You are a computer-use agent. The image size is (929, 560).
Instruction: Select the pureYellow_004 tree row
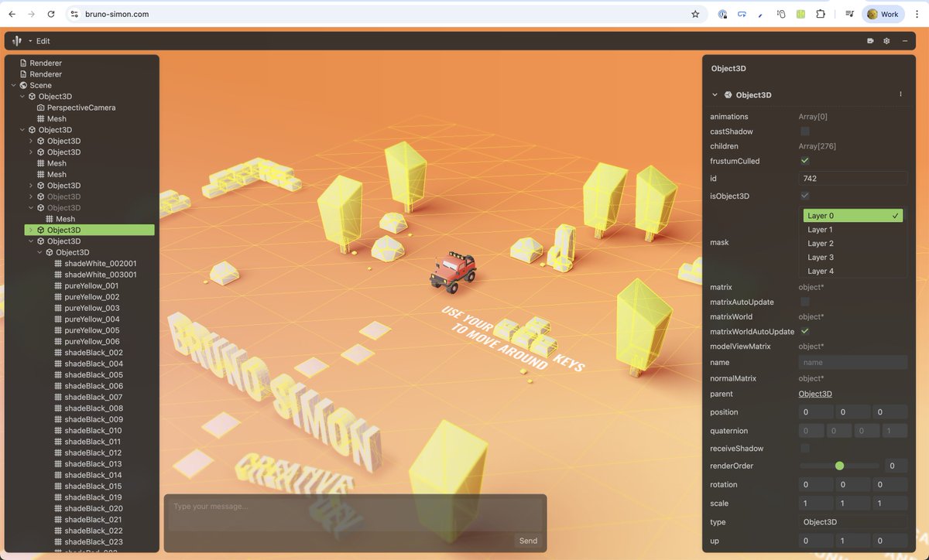pos(91,319)
